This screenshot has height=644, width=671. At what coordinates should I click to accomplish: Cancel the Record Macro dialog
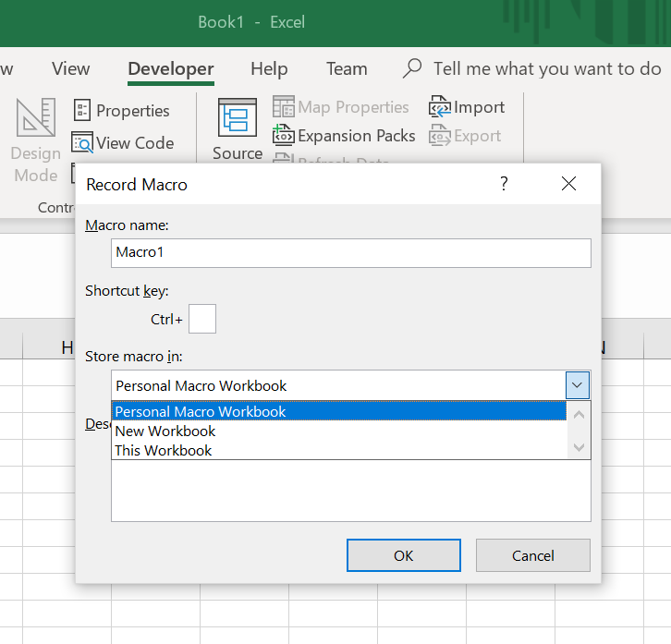[x=532, y=555]
